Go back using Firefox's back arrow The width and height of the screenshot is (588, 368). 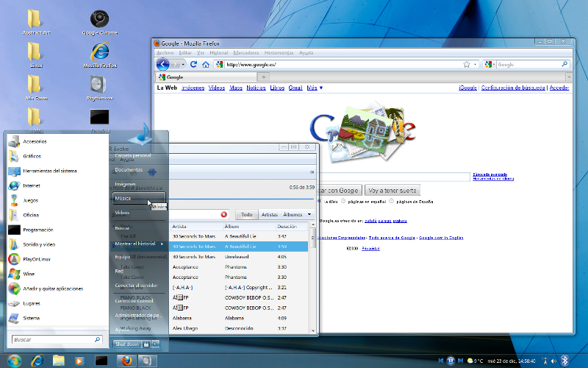pyautogui.click(x=162, y=64)
